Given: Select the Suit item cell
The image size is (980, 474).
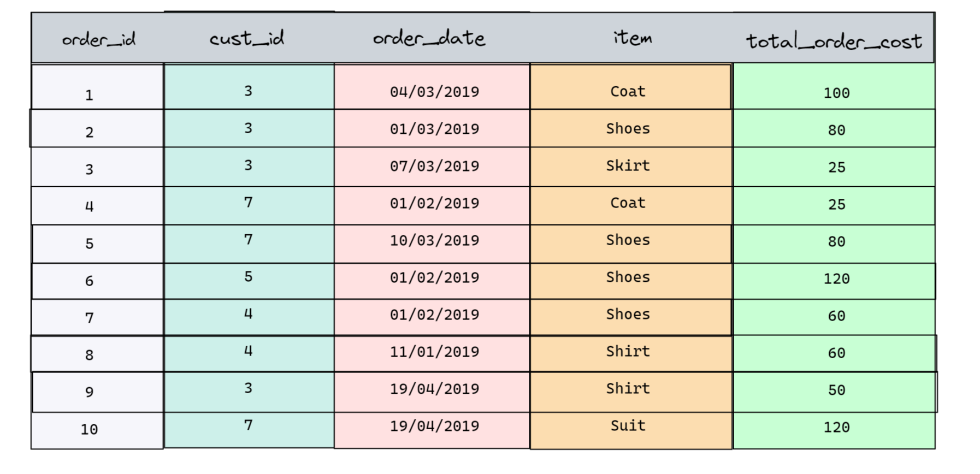Looking at the screenshot, I should pos(631,430).
